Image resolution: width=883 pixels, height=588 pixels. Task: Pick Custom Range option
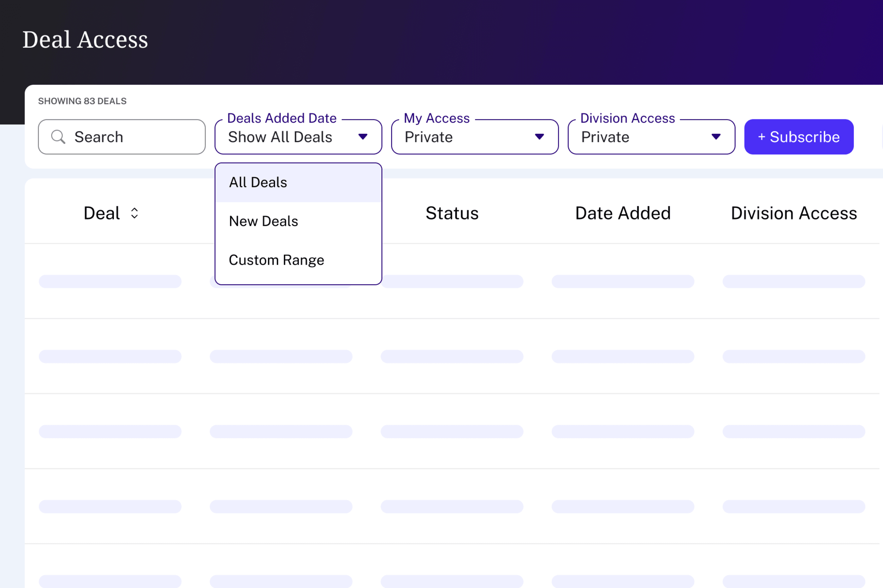pyautogui.click(x=298, y=260)
